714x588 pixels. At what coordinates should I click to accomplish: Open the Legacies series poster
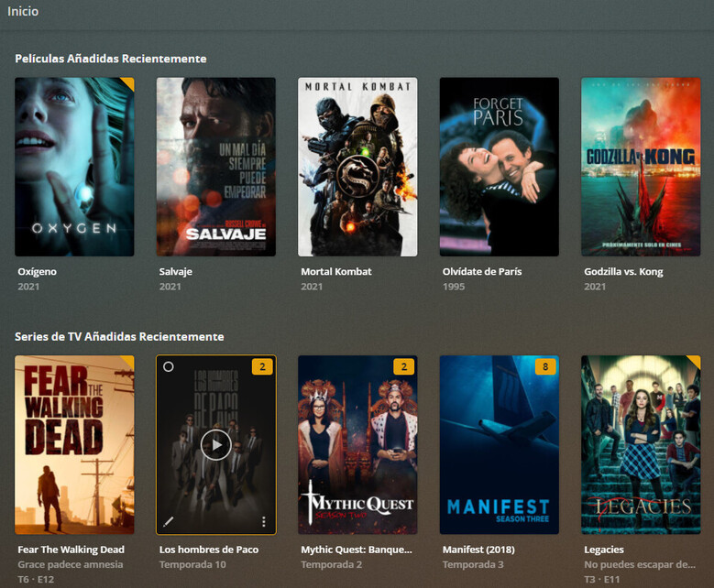(641, 444)
